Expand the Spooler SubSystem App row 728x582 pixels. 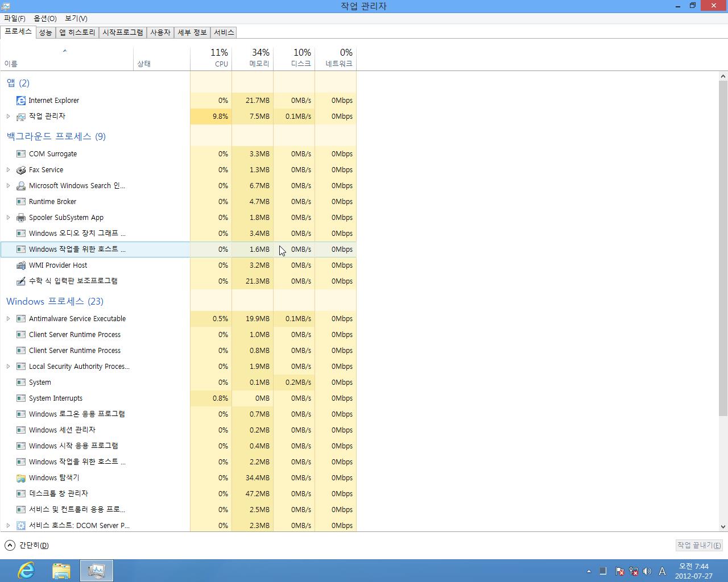pos(8,218)
